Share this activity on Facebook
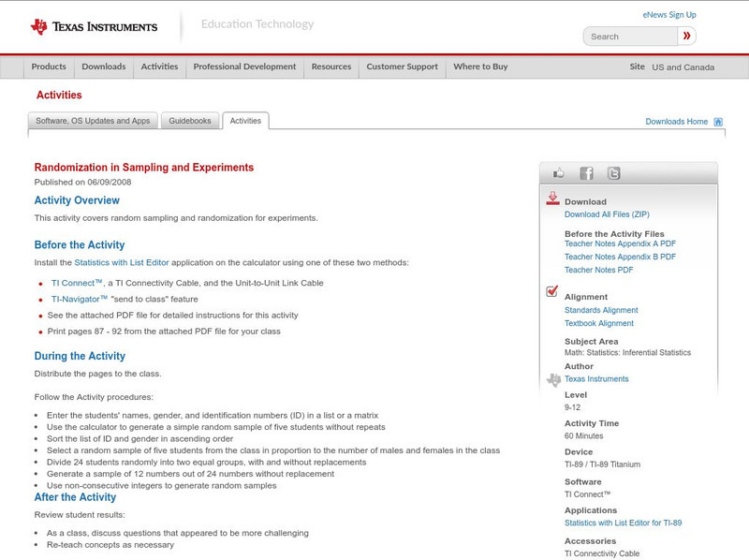The height and width of the screenshot is (560, 749). point(586,173)
